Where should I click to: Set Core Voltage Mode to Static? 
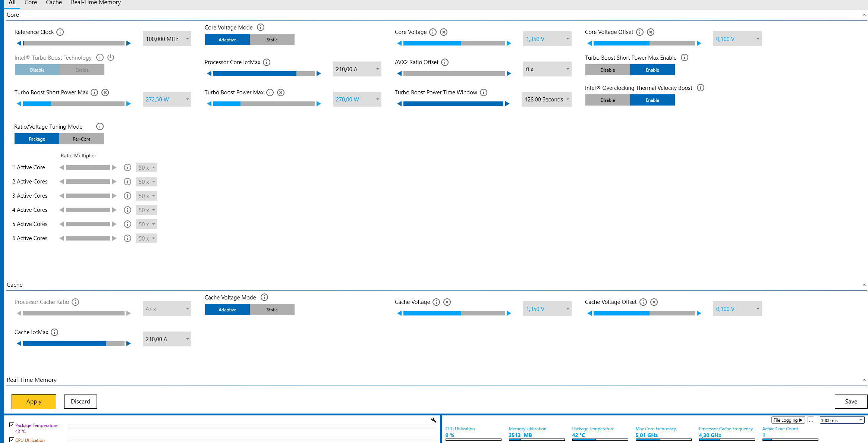(272, 40)
